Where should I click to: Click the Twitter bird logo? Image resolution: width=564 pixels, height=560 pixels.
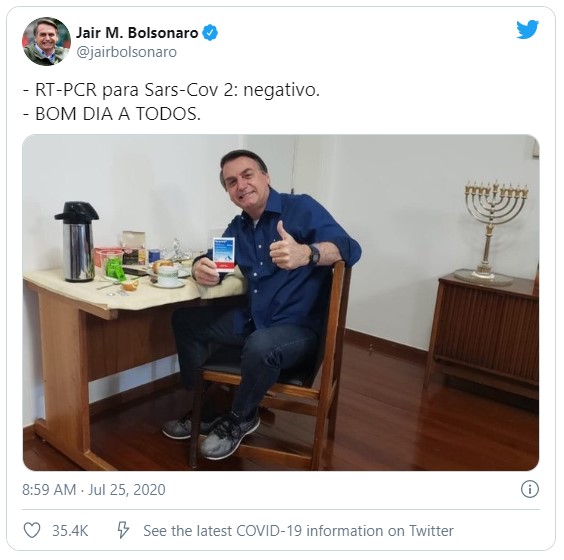[527, 29]
